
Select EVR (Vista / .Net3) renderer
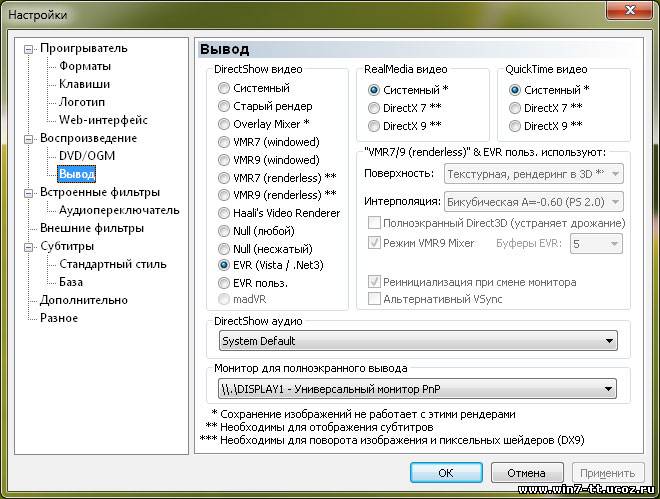point(224,265)
